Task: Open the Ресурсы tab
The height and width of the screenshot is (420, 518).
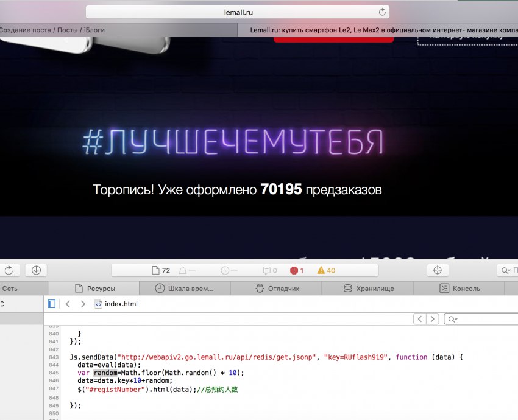Action: pos(94,289)
